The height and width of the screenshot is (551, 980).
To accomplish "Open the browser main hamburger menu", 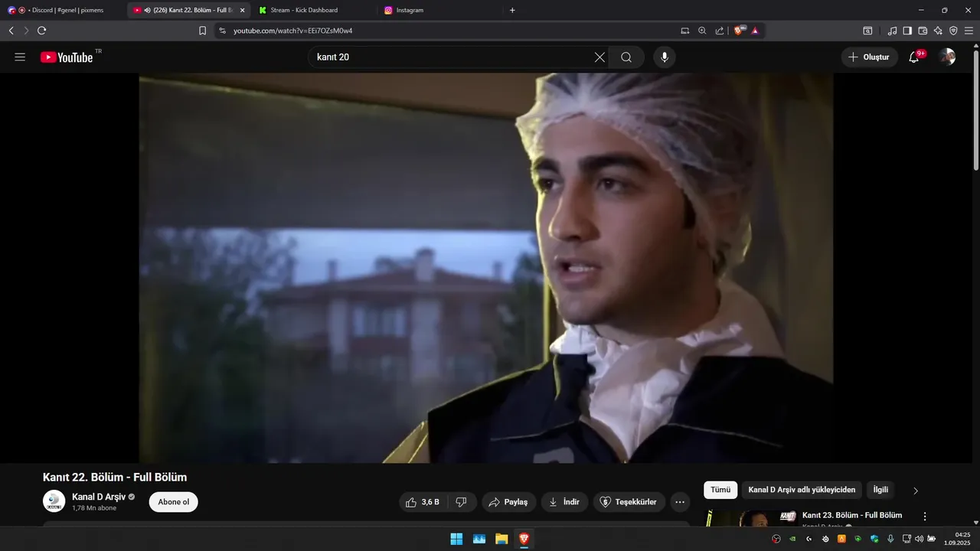I will [x=969, y=31].
